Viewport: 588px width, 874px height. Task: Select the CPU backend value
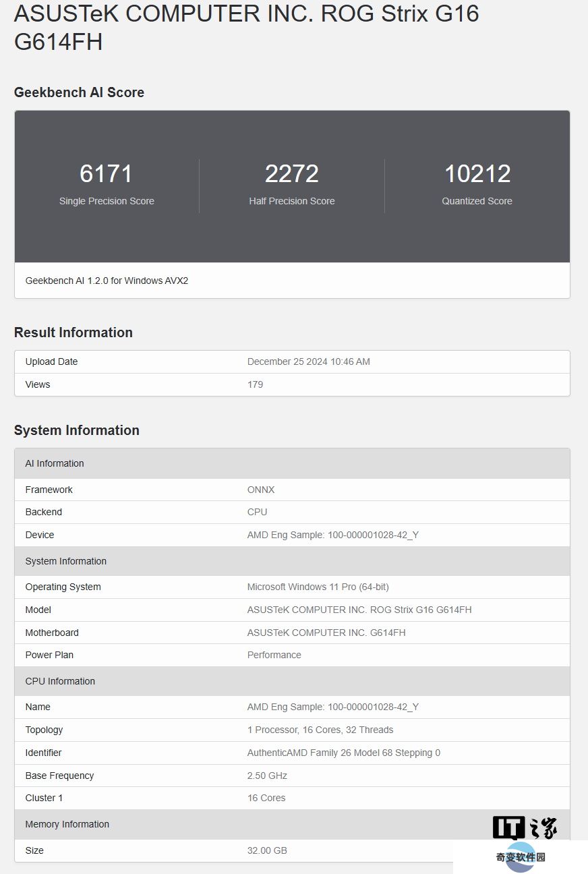click(x=258, y=512)
